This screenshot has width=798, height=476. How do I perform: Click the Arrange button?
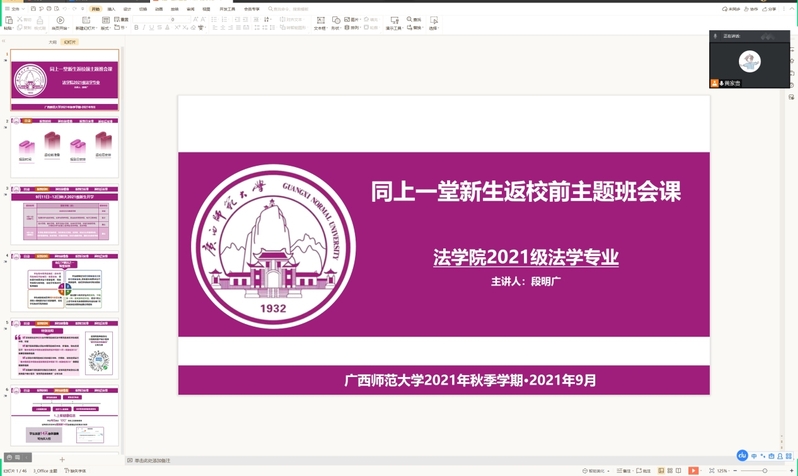pos(351,27)
